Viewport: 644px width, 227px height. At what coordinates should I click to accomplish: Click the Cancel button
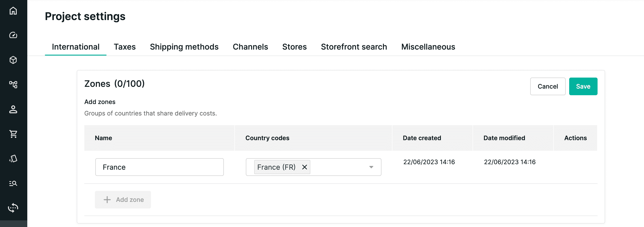pos(548,86)
